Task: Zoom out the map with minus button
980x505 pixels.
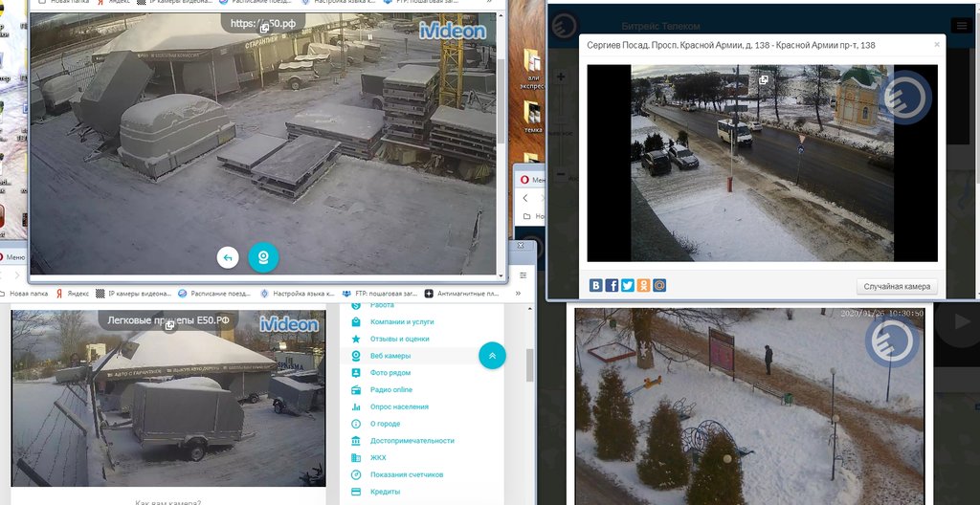Action: click(561, 174)
